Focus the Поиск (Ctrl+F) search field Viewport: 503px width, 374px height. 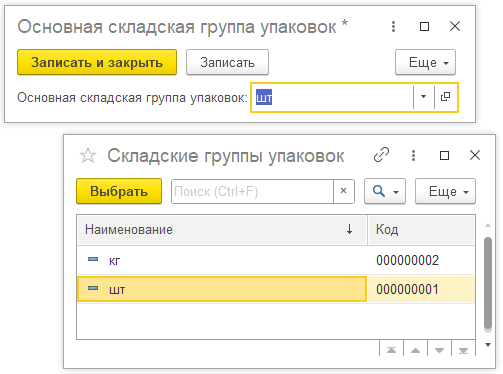[252, 191]
